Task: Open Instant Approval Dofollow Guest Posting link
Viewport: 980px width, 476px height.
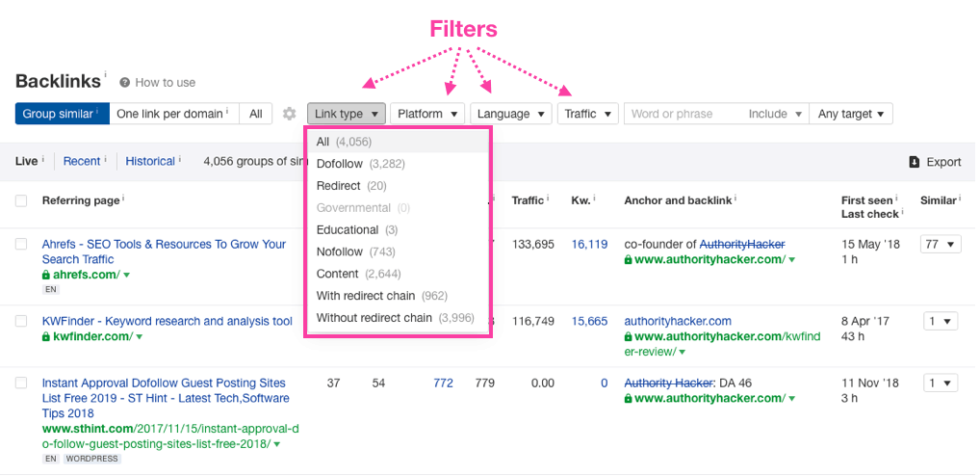Action: coord(165,398)
